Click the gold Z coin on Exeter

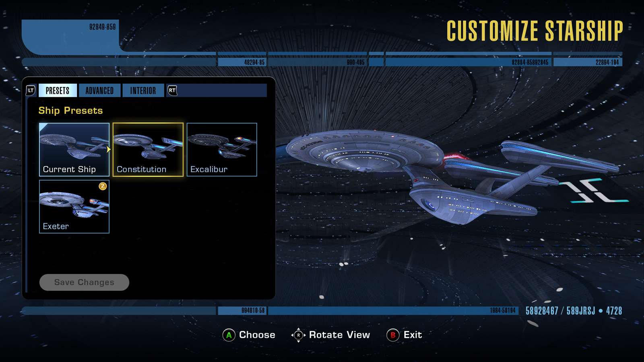[103, 186]
